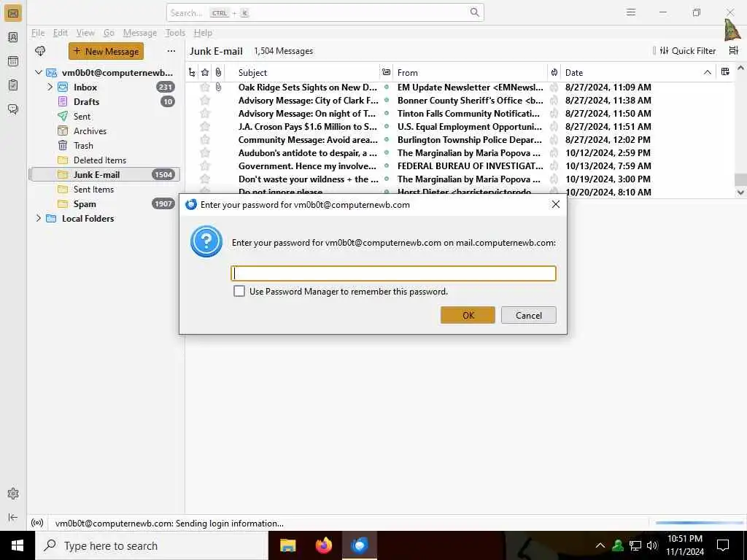Click the volume icon in system tray
Screen dimensions: 747x560
click(652, 545)
